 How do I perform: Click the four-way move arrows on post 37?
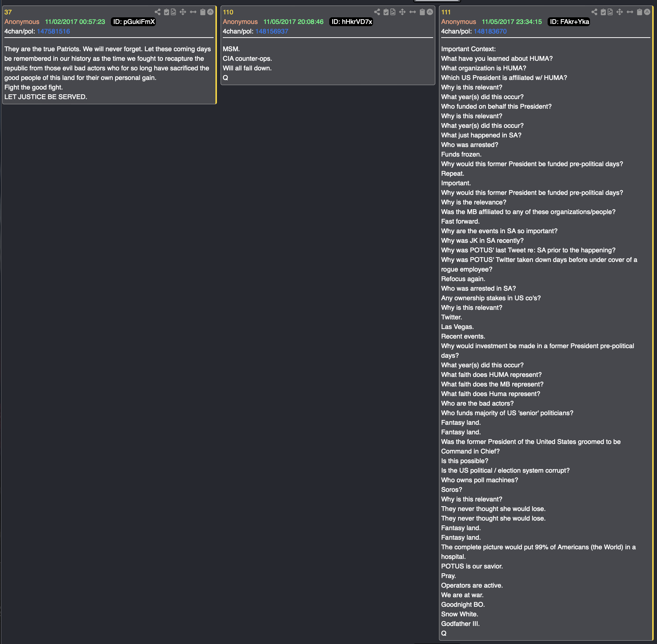pyautogui.click(x=183, y=12)
